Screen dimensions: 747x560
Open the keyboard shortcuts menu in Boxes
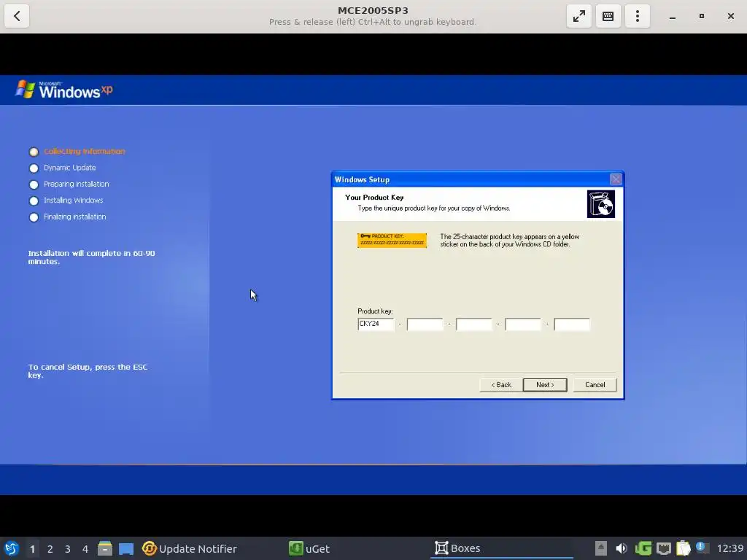(608, 16)
